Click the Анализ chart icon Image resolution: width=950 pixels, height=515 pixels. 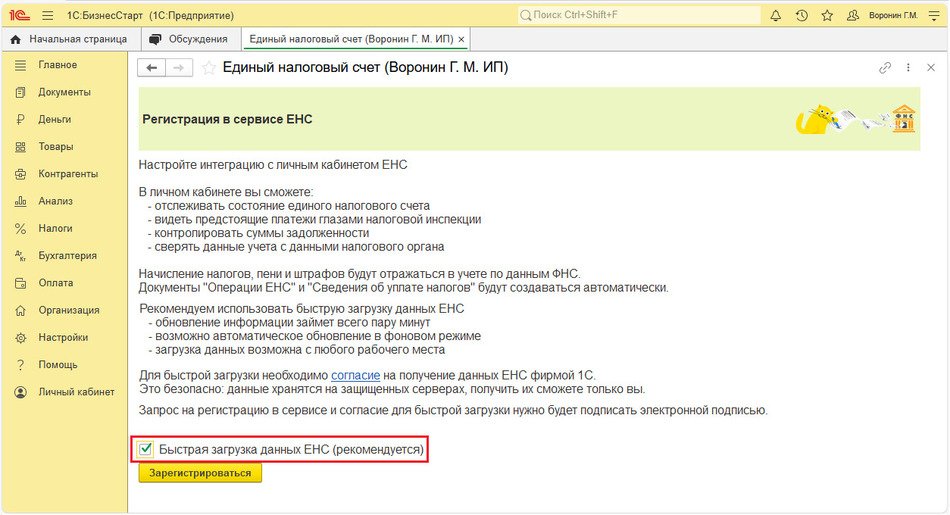click(x=21, y=201)
